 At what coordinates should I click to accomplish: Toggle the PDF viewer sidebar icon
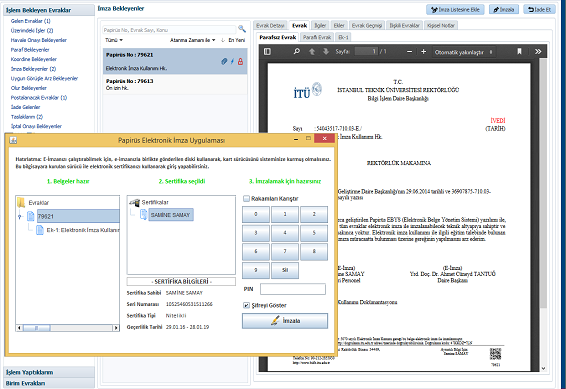point(267,52)
